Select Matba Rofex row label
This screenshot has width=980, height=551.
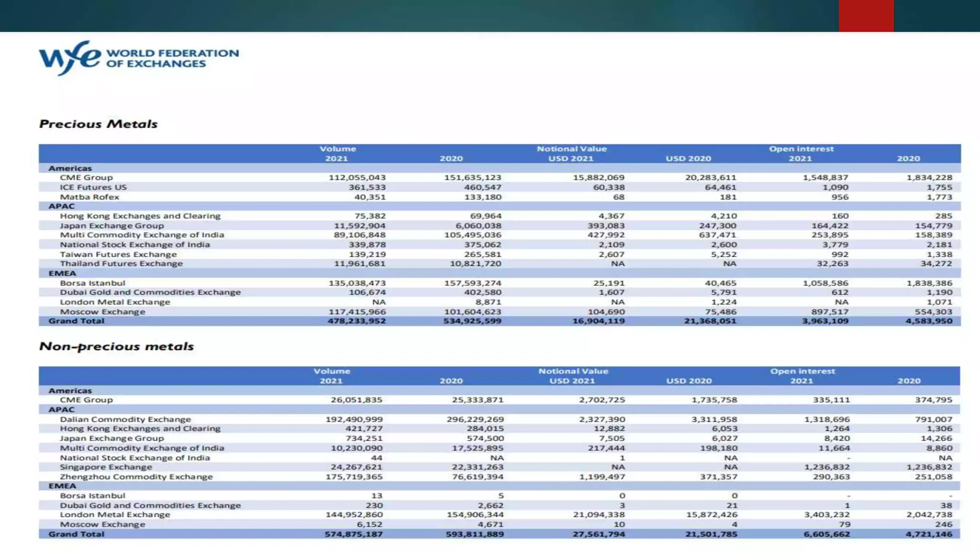(x=89, y=197)
